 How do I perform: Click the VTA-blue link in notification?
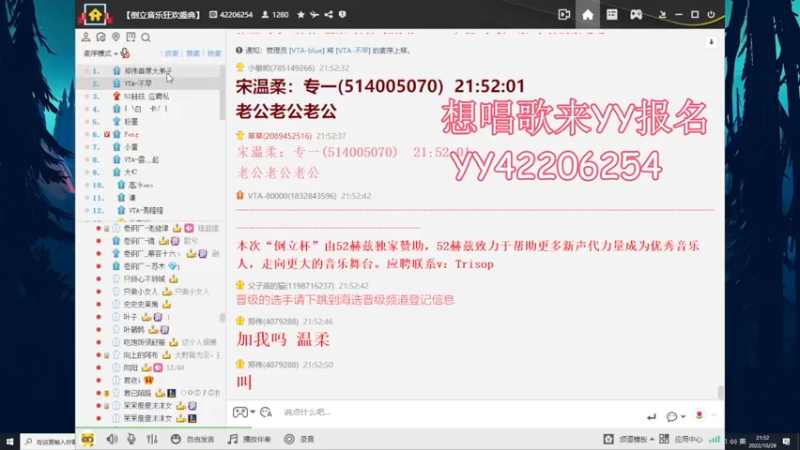pos(306,51)
